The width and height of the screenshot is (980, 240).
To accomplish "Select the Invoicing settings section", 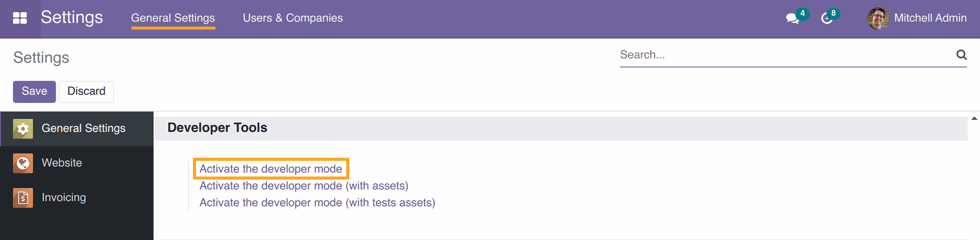I will 77,198.
